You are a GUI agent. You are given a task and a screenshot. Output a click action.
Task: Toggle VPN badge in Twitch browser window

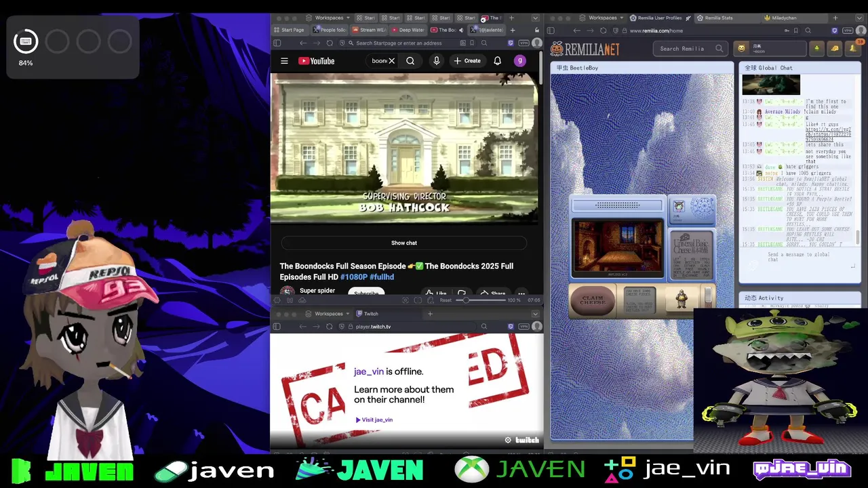[524, 327]
